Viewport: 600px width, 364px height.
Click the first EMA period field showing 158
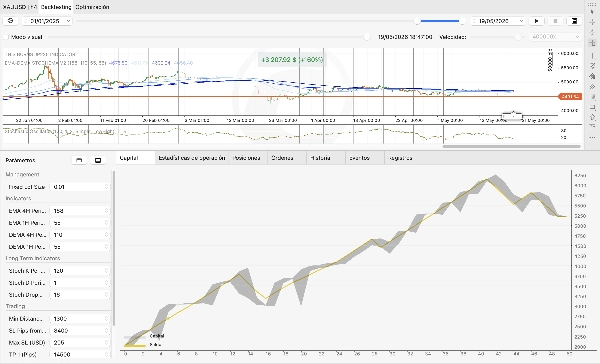point(80,211)
